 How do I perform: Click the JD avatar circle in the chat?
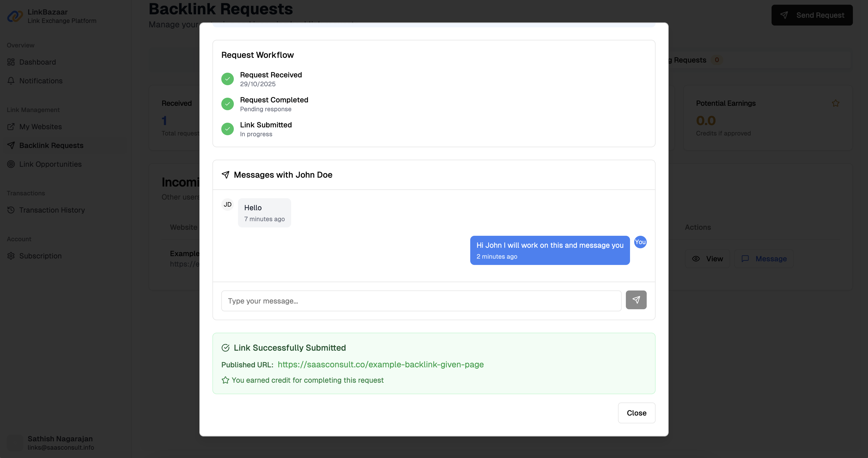point(228,205)
